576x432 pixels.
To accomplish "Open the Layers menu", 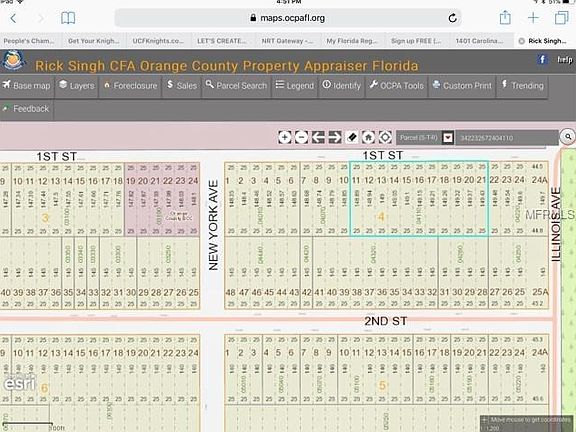I will point(76,86).
